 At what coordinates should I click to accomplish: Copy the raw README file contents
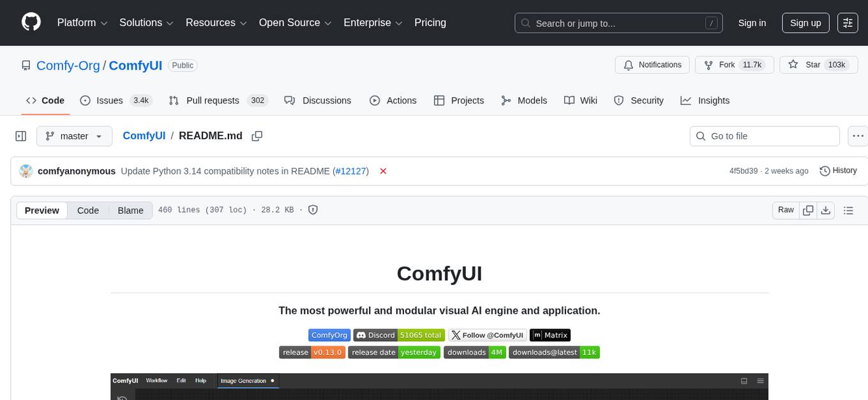(807, 210)
